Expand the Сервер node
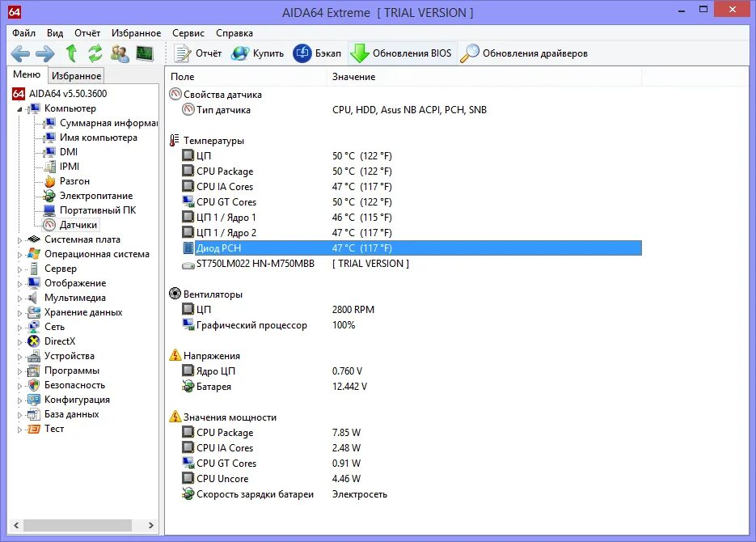 coord(19,269)
